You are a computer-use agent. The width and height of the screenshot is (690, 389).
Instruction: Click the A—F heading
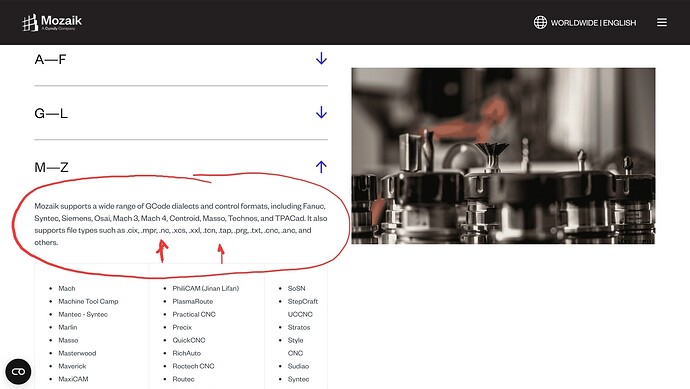(50, 59)
